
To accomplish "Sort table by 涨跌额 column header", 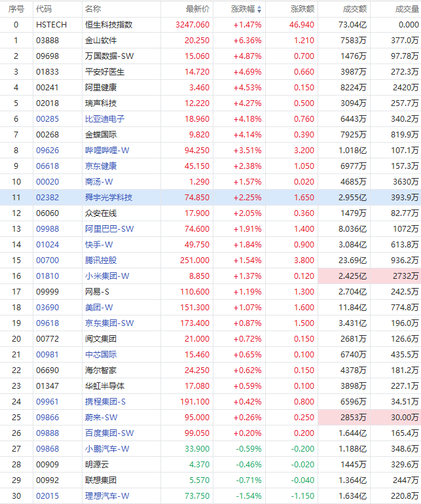I will (x=302, y=9).
